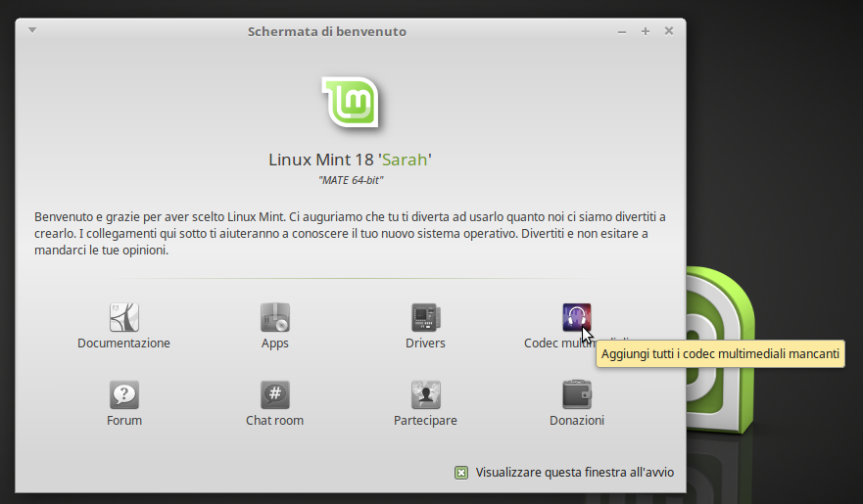
Task: Click the Documentazione label
Action: pos(123,343)
